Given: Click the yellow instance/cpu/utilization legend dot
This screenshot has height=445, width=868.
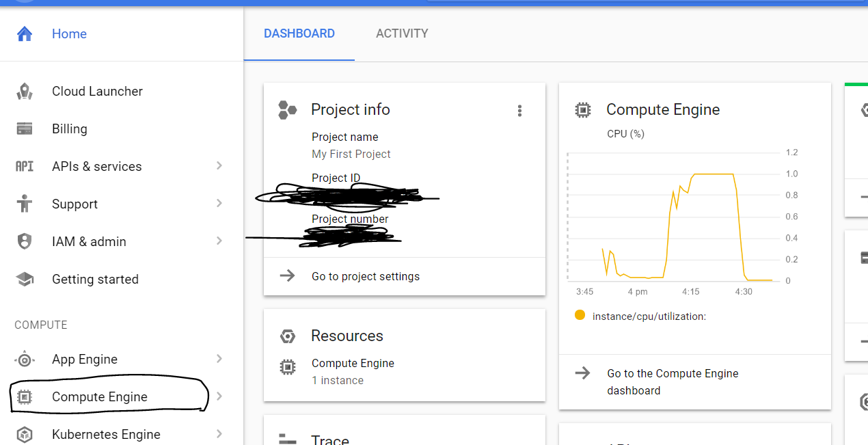Looking at the screenshot, I should point(580,315).
